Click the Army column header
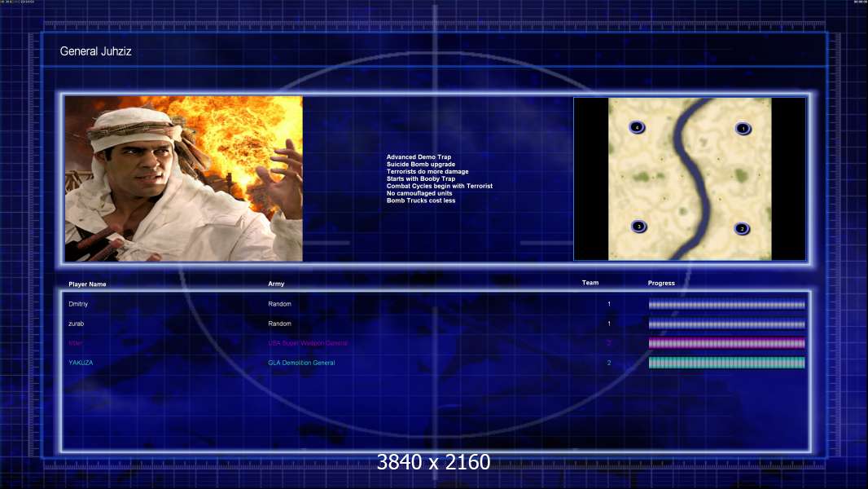 point(276,284)
